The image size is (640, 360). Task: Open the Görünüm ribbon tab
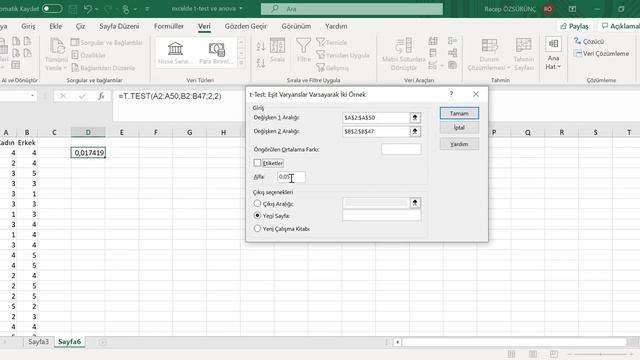click(x=296, y=26)
